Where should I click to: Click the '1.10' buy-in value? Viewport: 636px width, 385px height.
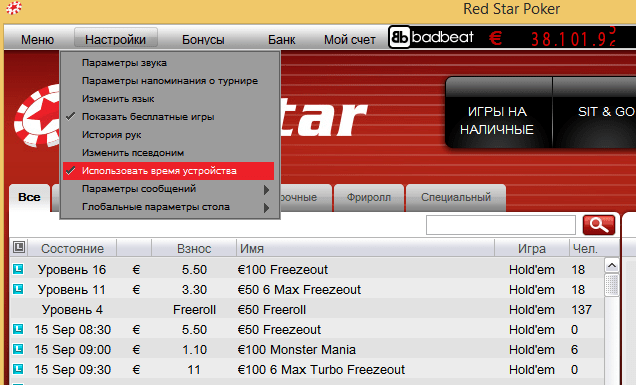click(x=194, y=350)
